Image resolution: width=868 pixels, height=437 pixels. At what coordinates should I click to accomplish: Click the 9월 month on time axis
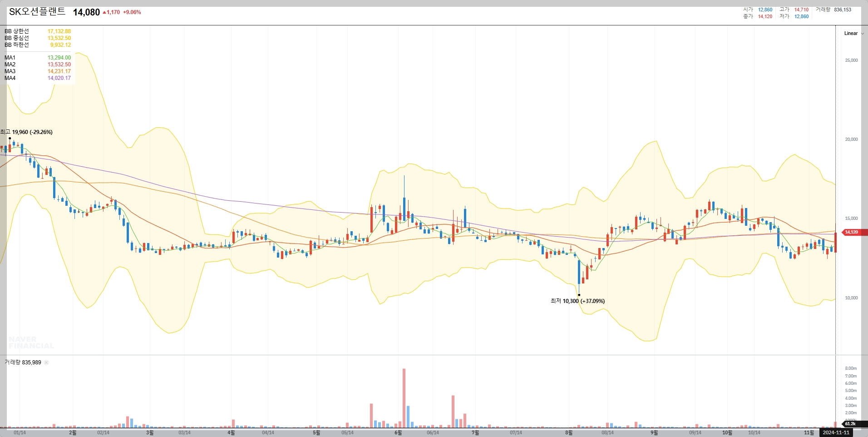(x=654, y=433)
